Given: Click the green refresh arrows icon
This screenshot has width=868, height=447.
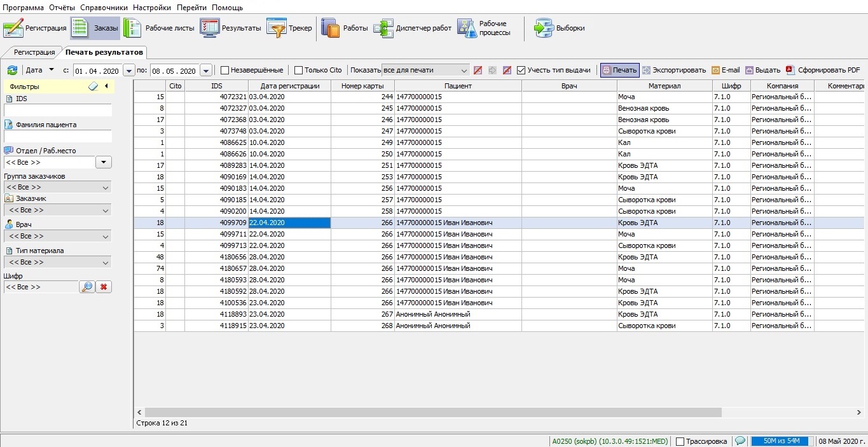Looking at the screenshot, I should click(12, 71).
